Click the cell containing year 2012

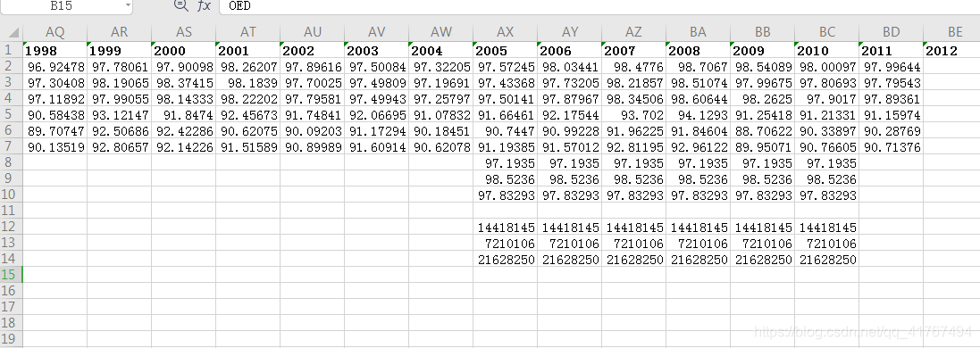952,50
